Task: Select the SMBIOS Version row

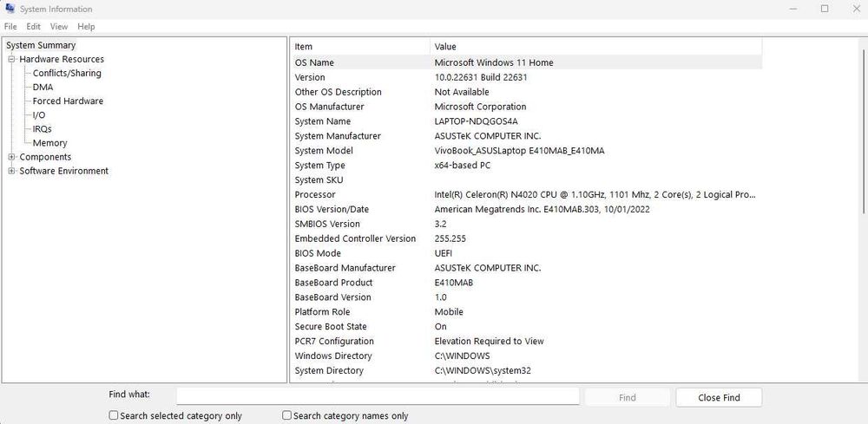Action: [527, 224]
